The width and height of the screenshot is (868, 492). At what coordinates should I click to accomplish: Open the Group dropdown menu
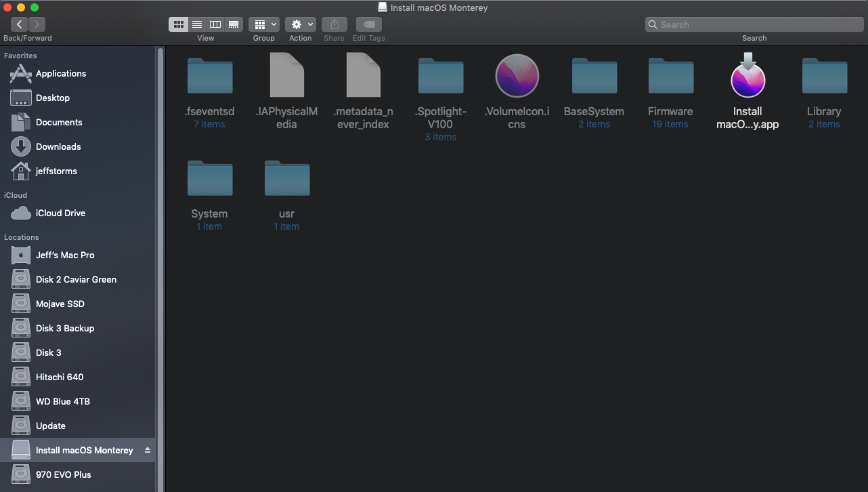[264, 24]
